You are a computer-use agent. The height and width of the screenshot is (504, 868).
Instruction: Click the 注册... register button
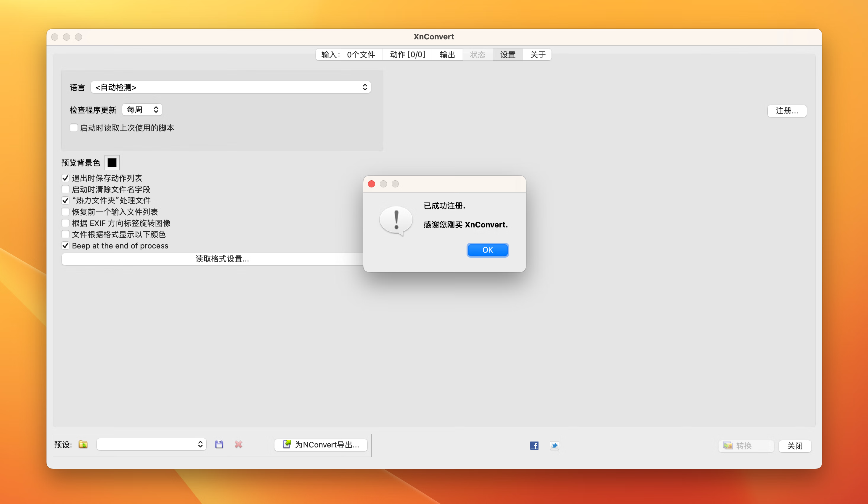[787, 111]
